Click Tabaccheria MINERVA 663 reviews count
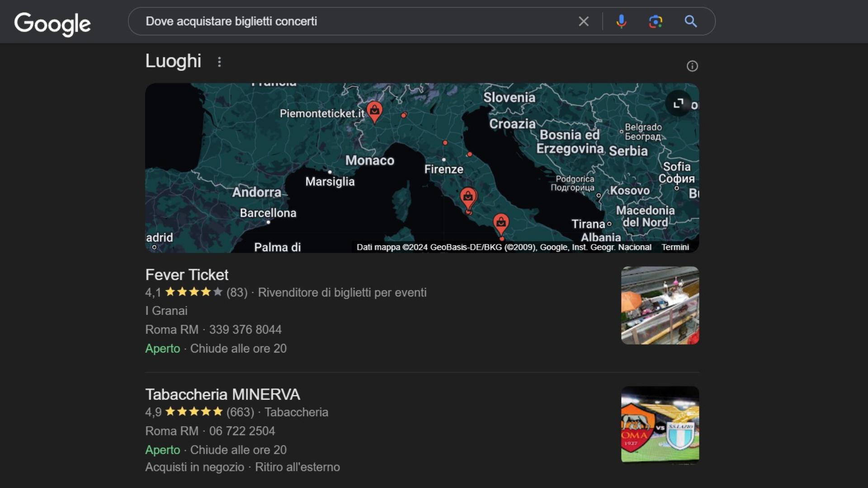Image resolution: width=868 pixels, height=488 pixels. point(240,412)
